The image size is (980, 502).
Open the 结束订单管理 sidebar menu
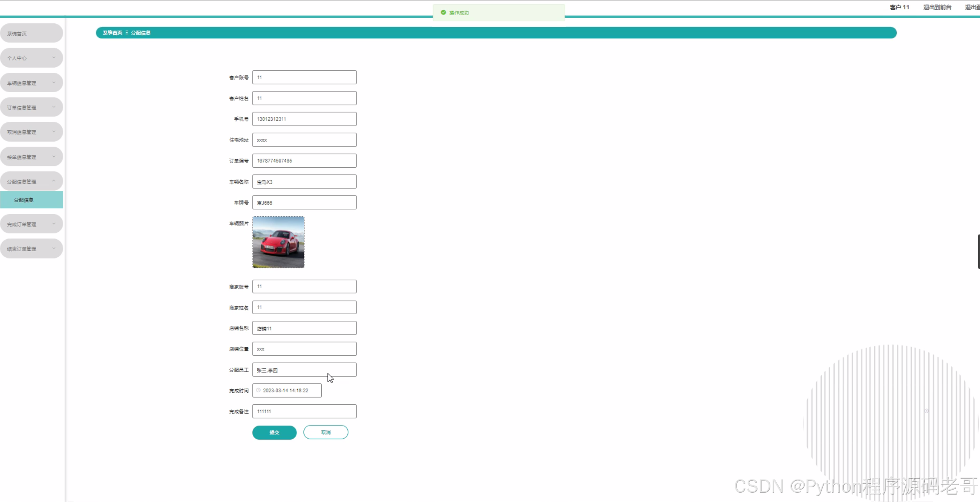(x=22, y=249)
